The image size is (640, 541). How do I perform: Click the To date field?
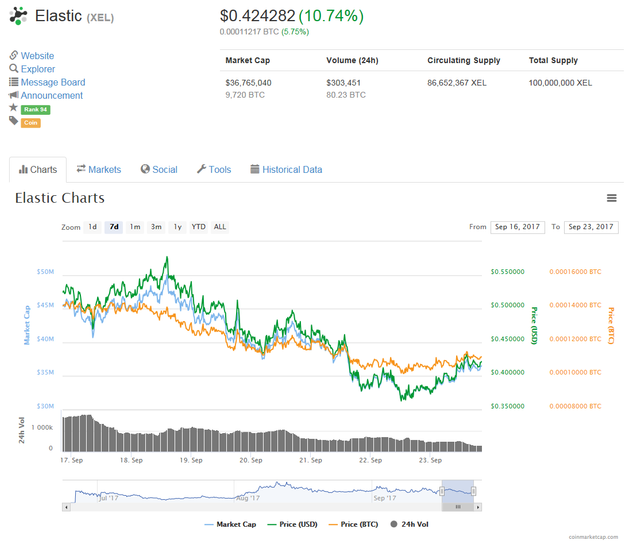point(591,227)
